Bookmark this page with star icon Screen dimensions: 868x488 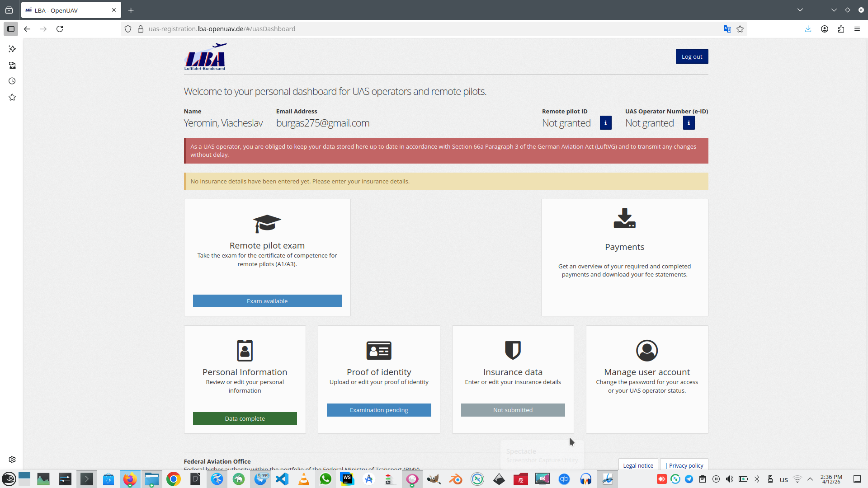click(x=740, y=29)
